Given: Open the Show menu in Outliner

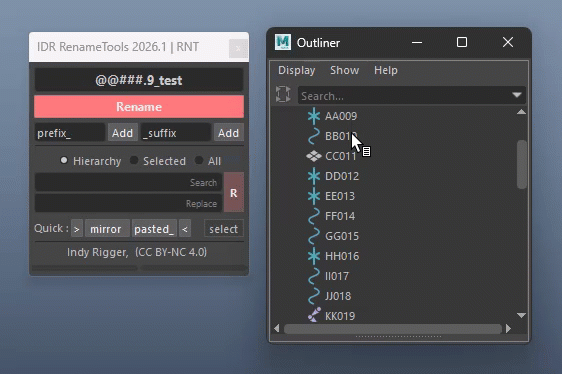Looking at the screenshot, I should pos(344,70).
